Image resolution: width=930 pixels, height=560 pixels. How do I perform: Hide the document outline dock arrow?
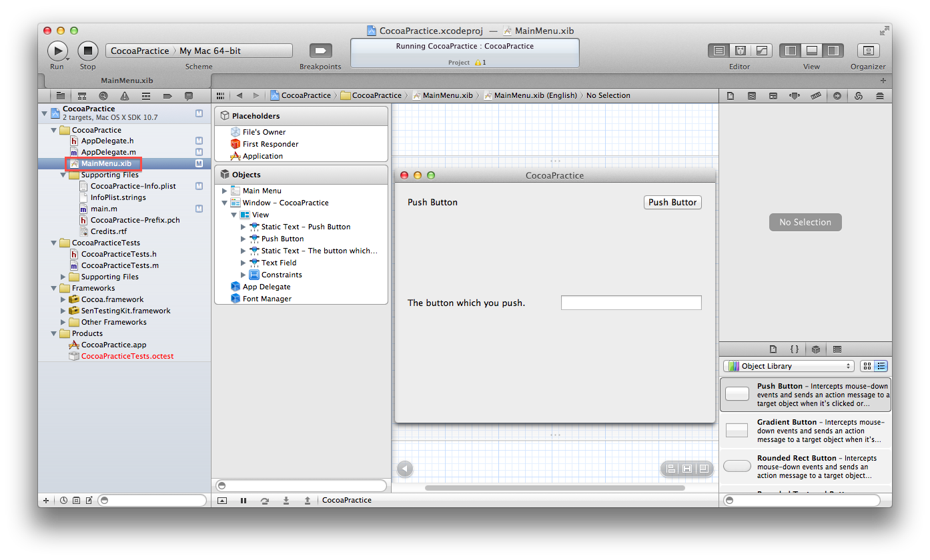(x=405, y=469)
